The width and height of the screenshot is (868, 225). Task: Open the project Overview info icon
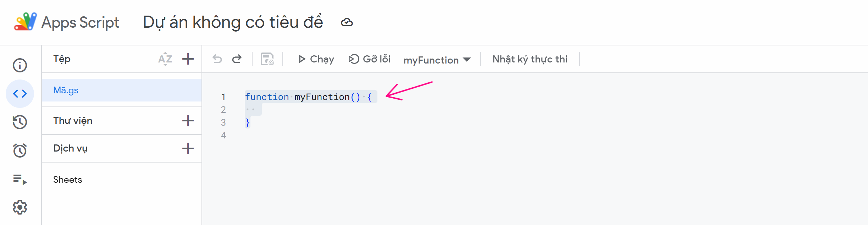[x=20, y=65]
